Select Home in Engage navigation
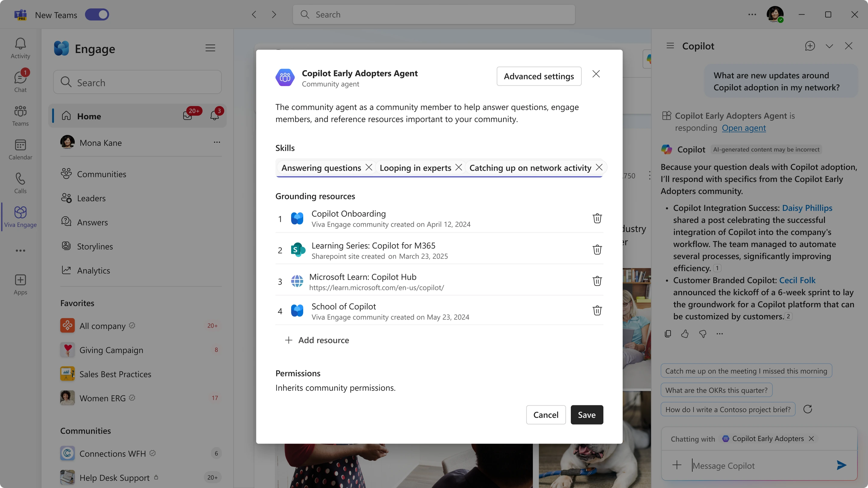This screenshot has width=868, height=488. (x=137, y=116)
